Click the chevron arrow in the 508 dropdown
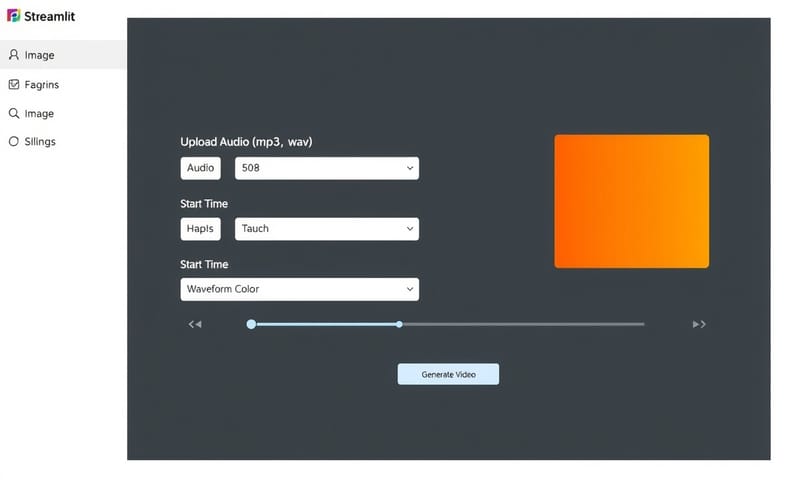The image size is (800, 480). 410,168
